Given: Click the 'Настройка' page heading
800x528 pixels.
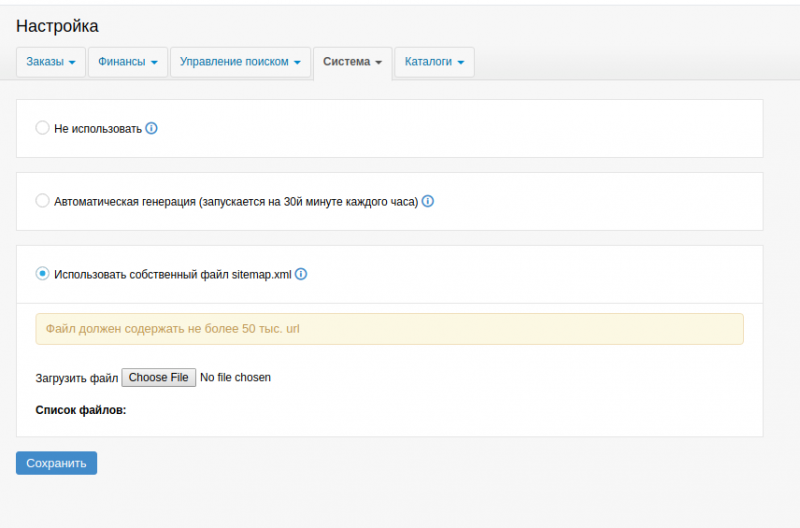Looking at the screenshot, I should point(57,26).
